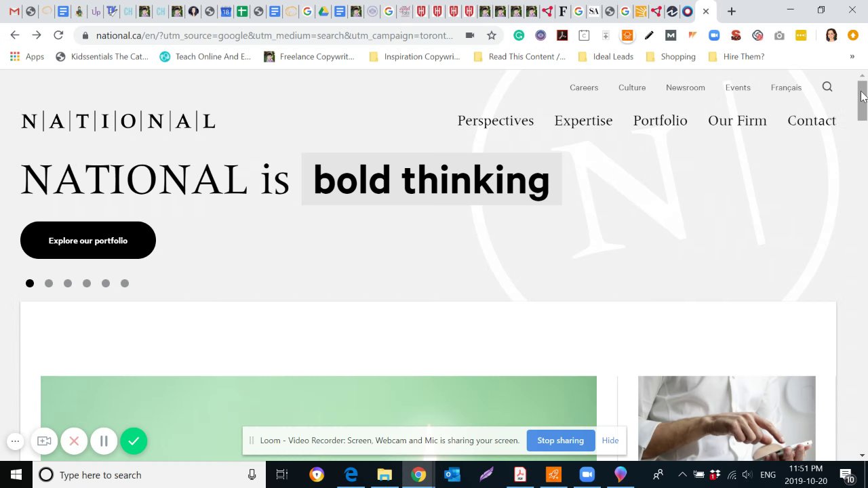868x488 pixels.
Task: Open the Zoom extension in Chrome toolbar
Action: point(714,35)
